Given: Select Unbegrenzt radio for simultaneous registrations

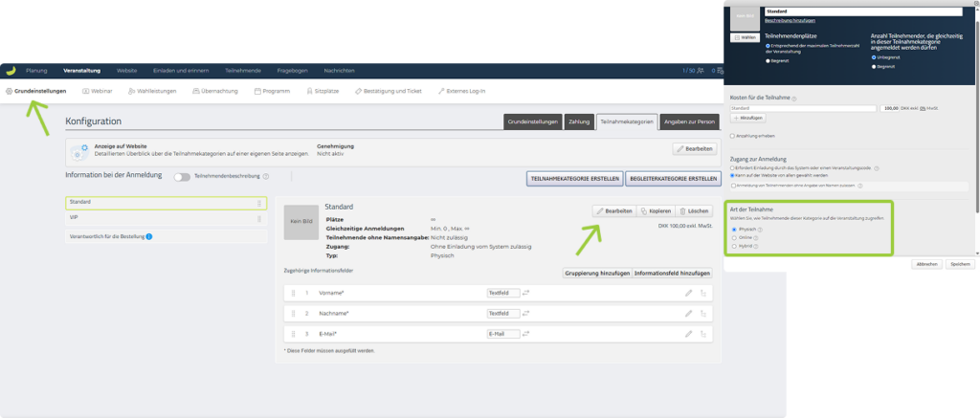Looking at the screenshot, I should tap(874, 57).
